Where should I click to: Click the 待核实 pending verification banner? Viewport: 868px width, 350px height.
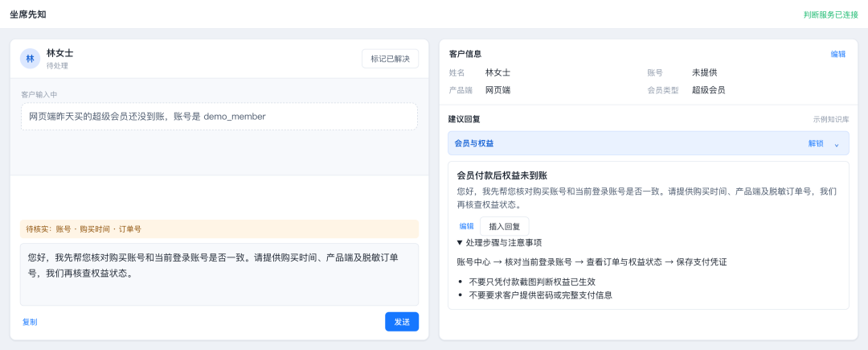click(219, 229)
